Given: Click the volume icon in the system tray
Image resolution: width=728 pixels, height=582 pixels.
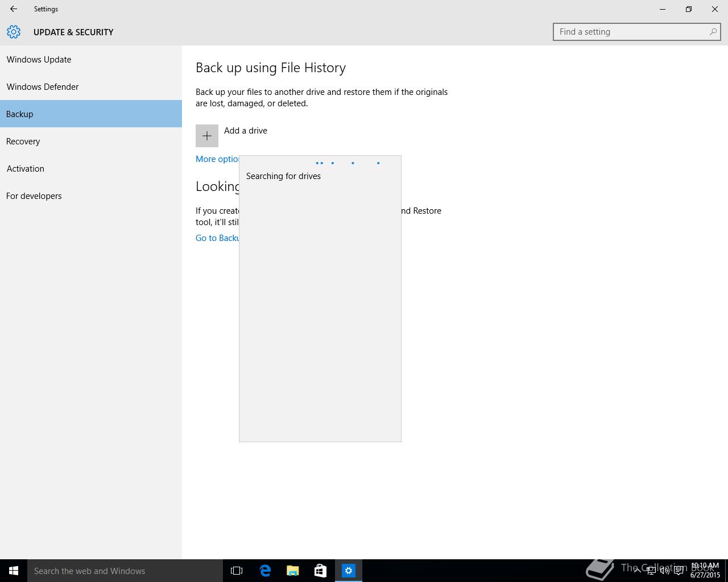Looking at the screenshot, I should (664, 571).
